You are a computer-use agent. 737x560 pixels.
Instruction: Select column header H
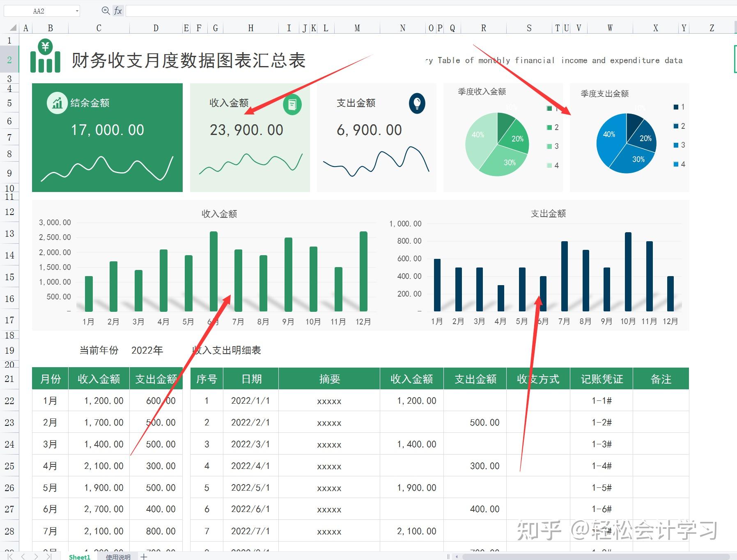(251, 28)
